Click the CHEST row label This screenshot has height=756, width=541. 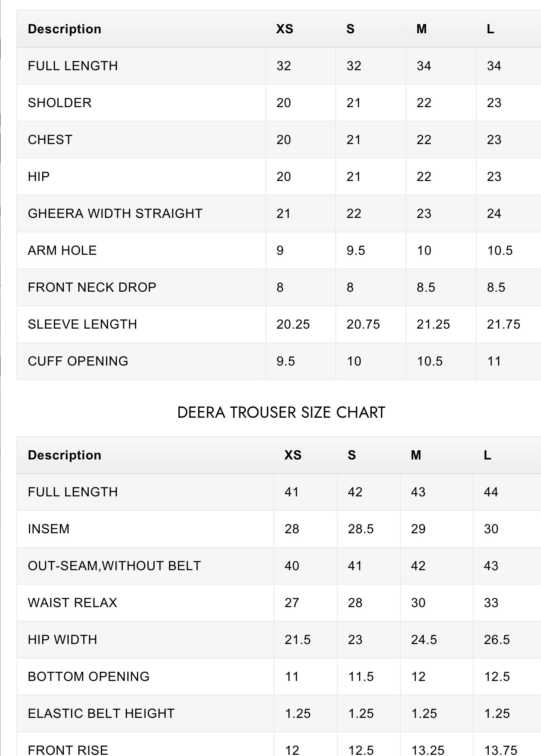click(50, 140)
